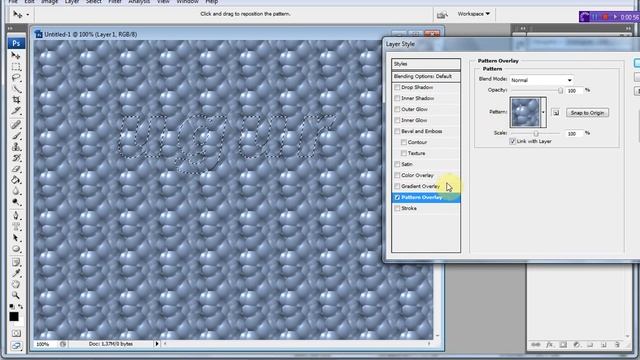Select the Blur tool
This screenshot has height=360, width=640.
(x=16, y=191)
